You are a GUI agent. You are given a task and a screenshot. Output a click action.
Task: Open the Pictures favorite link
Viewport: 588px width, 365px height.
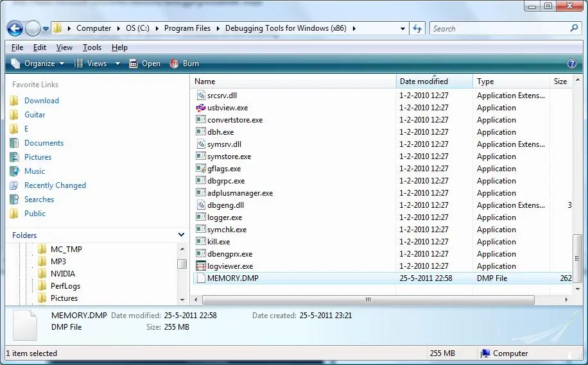tap(38, 157)
